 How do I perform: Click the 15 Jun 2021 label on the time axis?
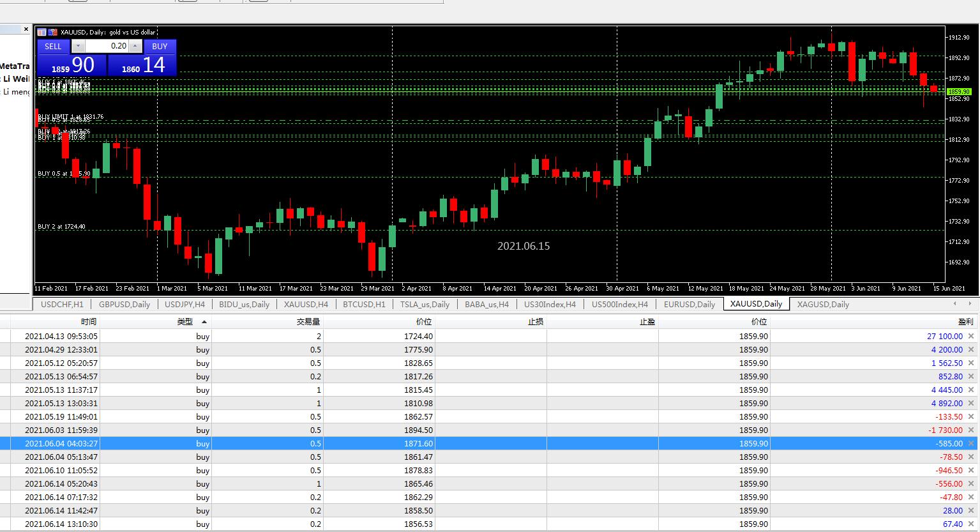click(x=949, y=288)
